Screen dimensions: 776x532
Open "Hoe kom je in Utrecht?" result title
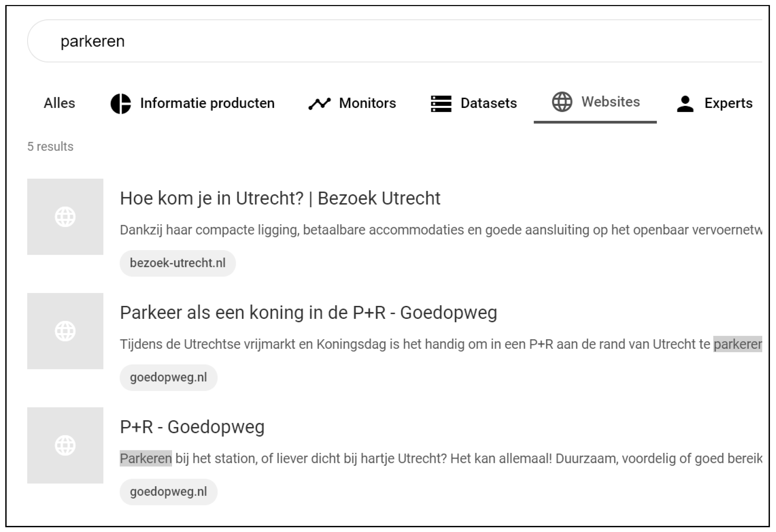pyautogui.click(x=280, y=198)
